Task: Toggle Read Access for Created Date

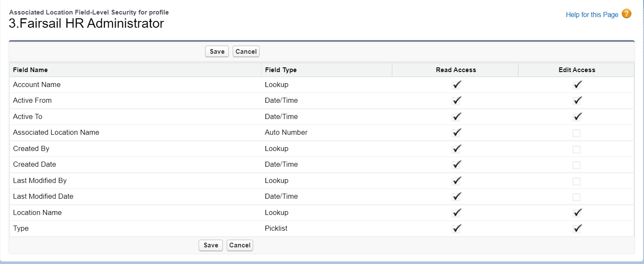Action: [x=456, y=165]
